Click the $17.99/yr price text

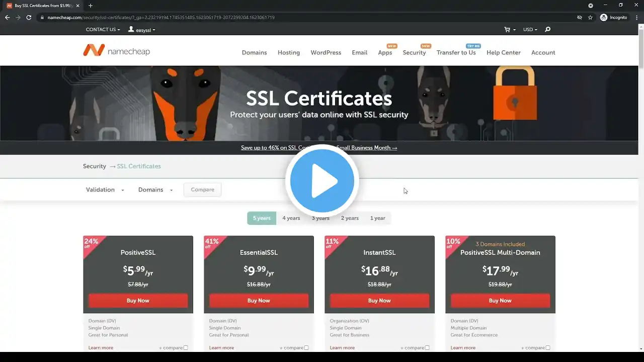point(500,270)
